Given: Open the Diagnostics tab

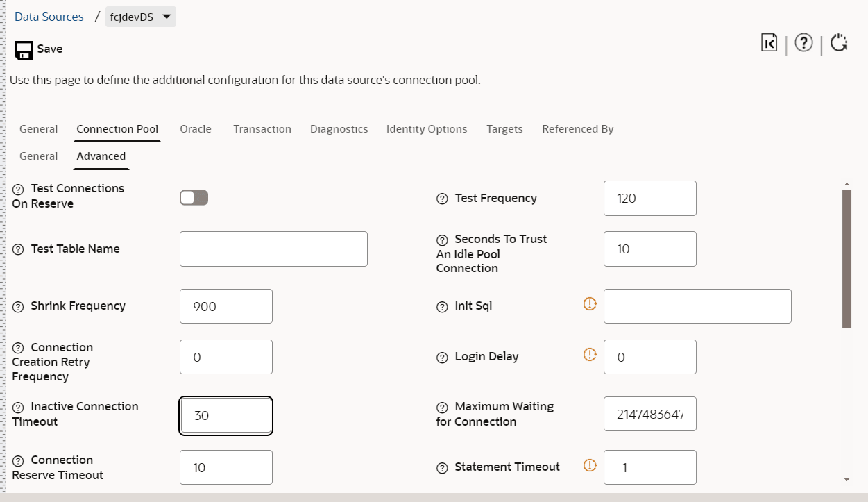Looking at the screenshot, I should [x=339, y=129].
